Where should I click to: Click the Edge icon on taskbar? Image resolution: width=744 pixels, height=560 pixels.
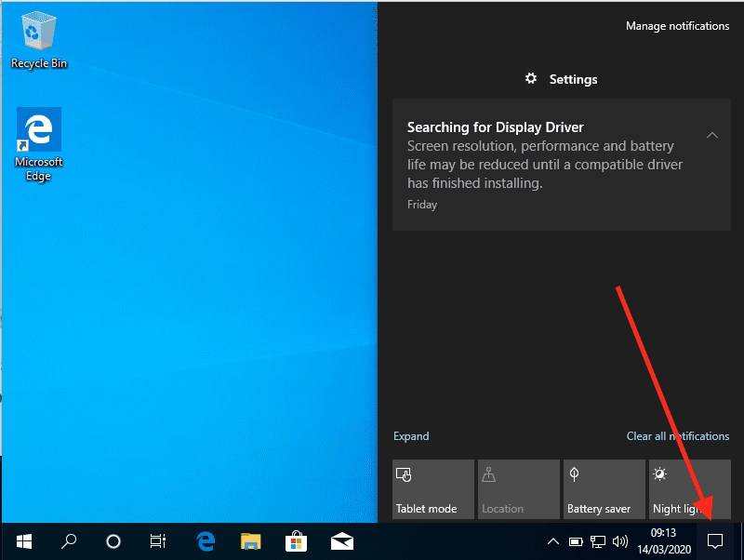click(206, 540)
